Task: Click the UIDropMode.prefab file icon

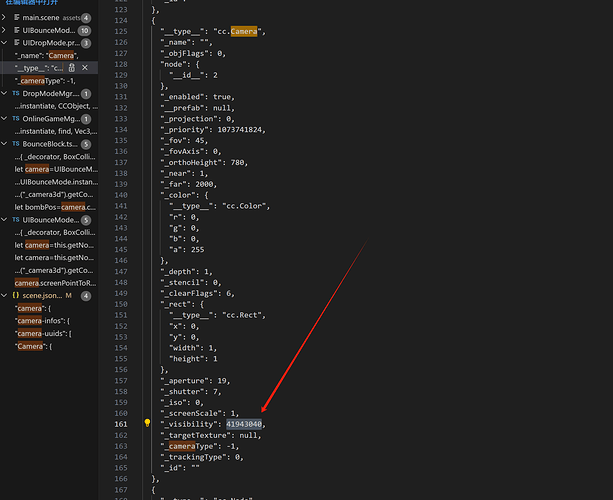Action: pyautogui.click(x=16, y=43)
